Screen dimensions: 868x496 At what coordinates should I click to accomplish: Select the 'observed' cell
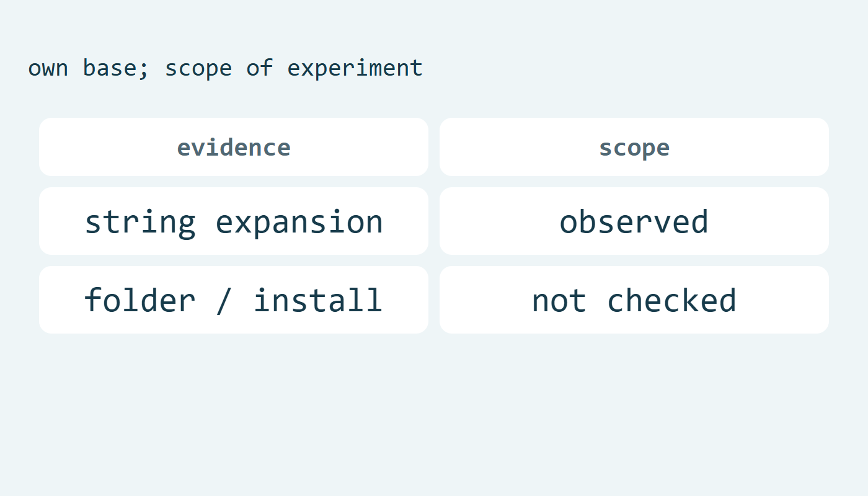point(634,221)
